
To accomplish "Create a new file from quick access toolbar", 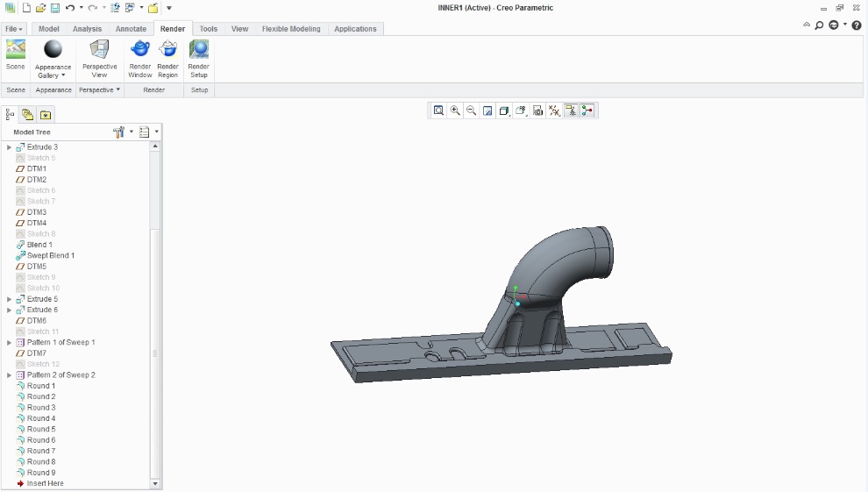I will tap(26, 8).
